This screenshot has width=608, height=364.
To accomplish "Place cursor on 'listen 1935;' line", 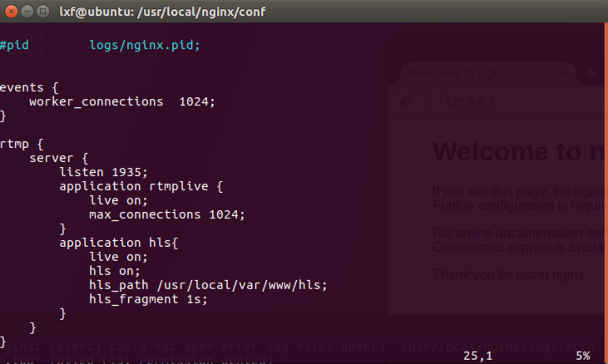I will click(103, 172).
